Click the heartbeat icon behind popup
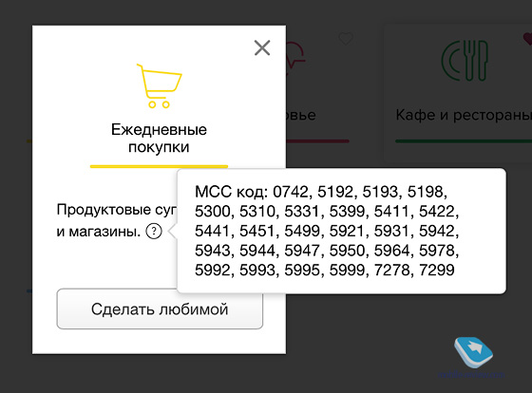532x393 pixels. tap(295, 54)
